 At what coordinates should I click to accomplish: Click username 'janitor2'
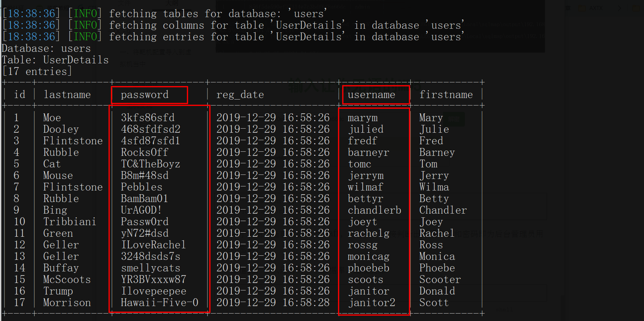coord(372,303)
